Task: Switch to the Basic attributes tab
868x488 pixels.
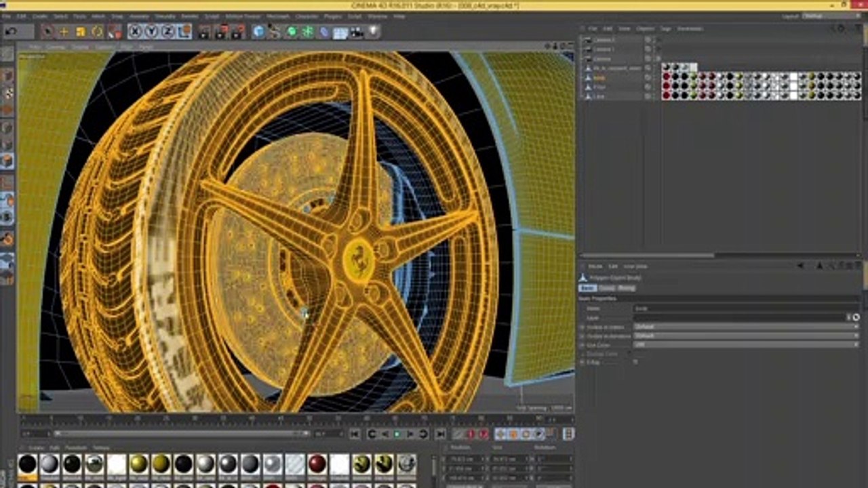Action: (587, 288)
